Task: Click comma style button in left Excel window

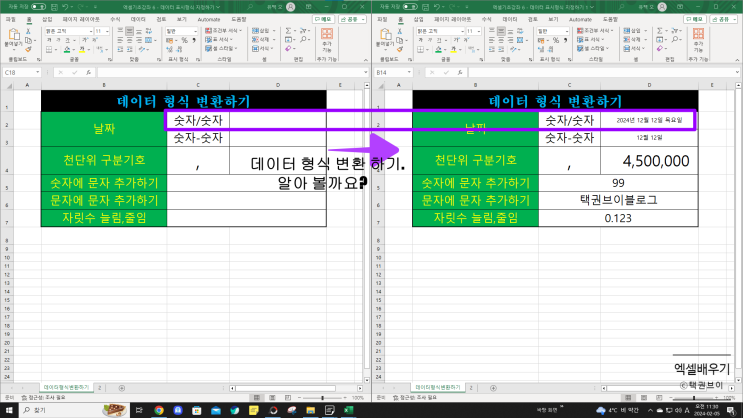Action: pyautogui.click(x=193, y=40)
